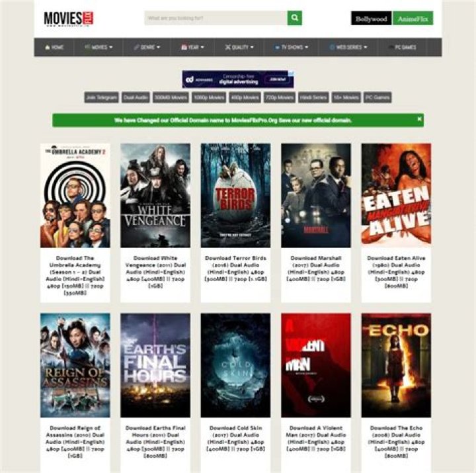
Task: Click the search input field
Action: 216,19
